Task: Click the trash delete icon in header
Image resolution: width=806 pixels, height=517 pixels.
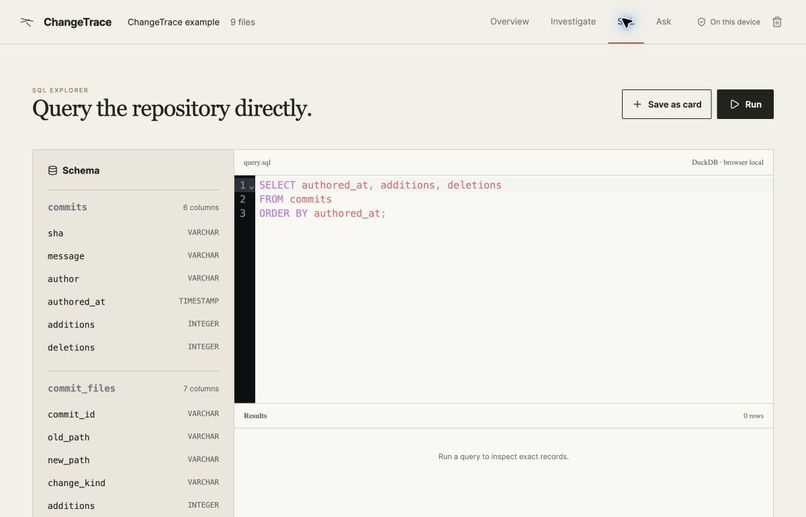Action: coord(777,22)
